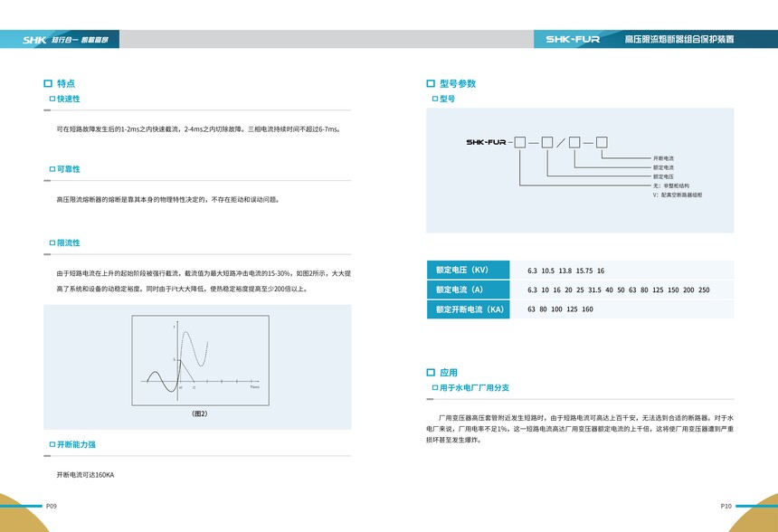Click the P09 page number

52,506
